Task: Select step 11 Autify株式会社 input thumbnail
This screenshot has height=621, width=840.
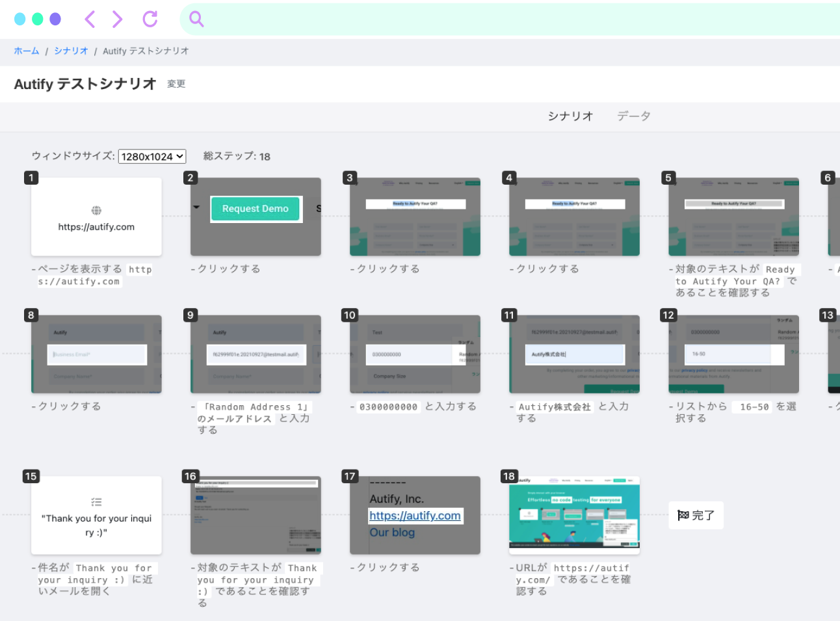Action: 574,354
